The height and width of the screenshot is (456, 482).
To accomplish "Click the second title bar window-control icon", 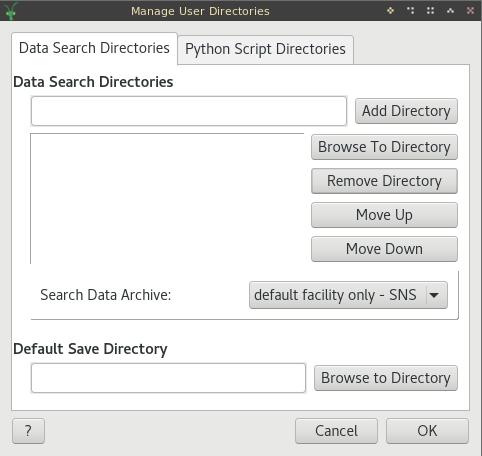I will [410, 11].
